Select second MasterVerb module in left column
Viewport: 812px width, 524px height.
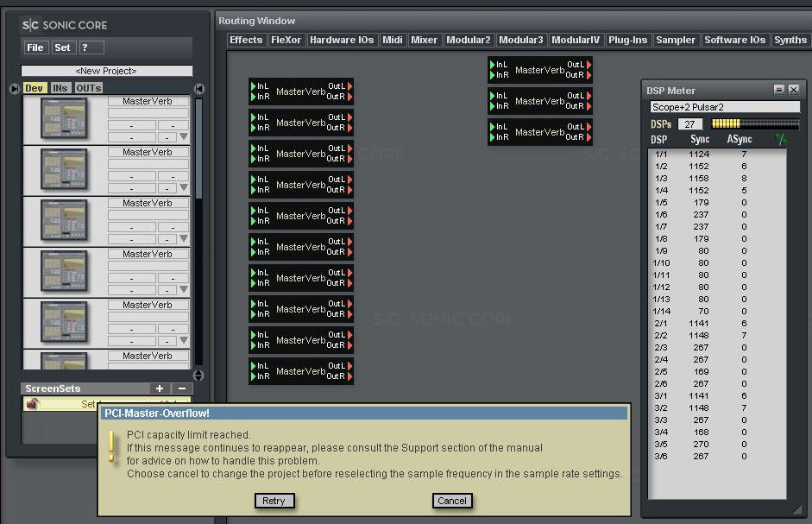coord(301,123)
